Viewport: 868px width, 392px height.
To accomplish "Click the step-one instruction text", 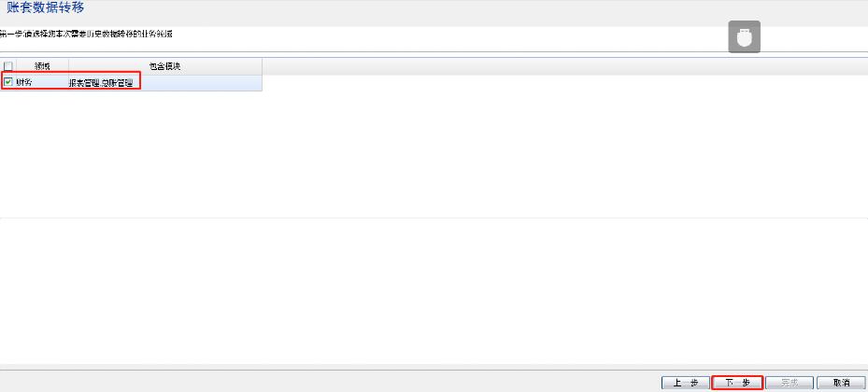I will click(89, 34).
